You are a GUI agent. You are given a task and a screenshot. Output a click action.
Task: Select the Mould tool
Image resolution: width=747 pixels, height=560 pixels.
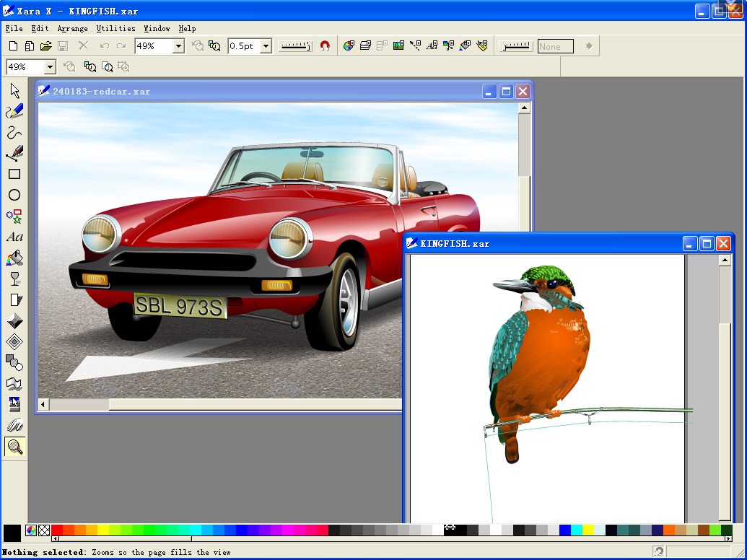pos(14,384)
